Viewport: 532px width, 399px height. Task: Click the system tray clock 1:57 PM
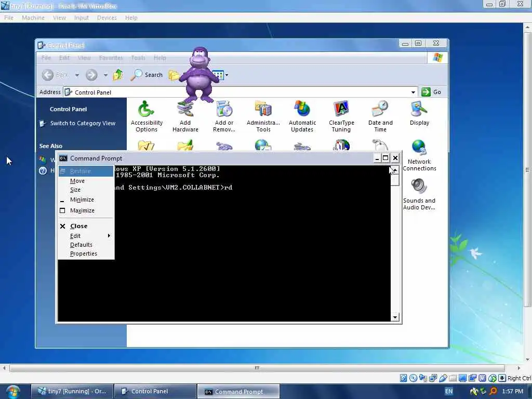[x=512, y=391]
